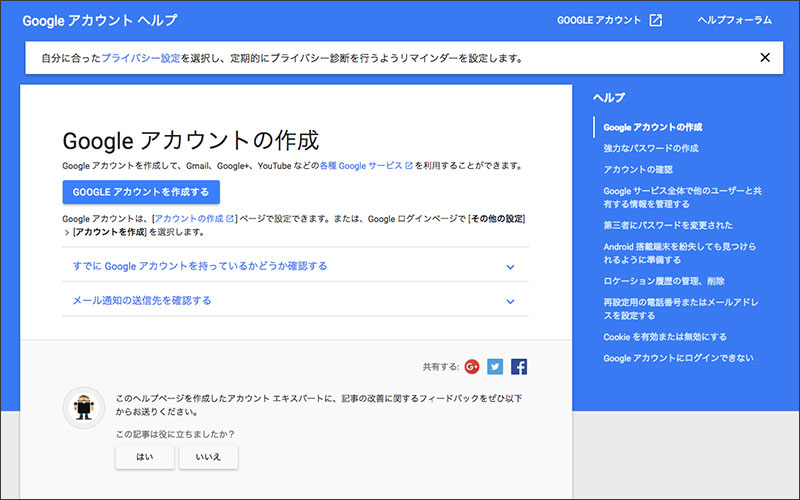The height and width of the screenshot is (500, 800).
Task: Open ロケーション履歴の管理、削除 sidebar link
Action: click(x=664, y=281)
